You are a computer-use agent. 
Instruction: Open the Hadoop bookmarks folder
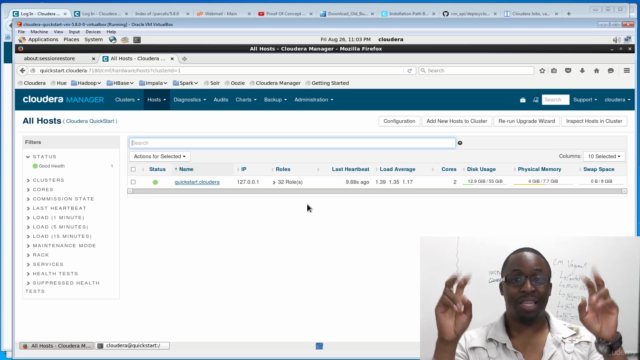86,83
